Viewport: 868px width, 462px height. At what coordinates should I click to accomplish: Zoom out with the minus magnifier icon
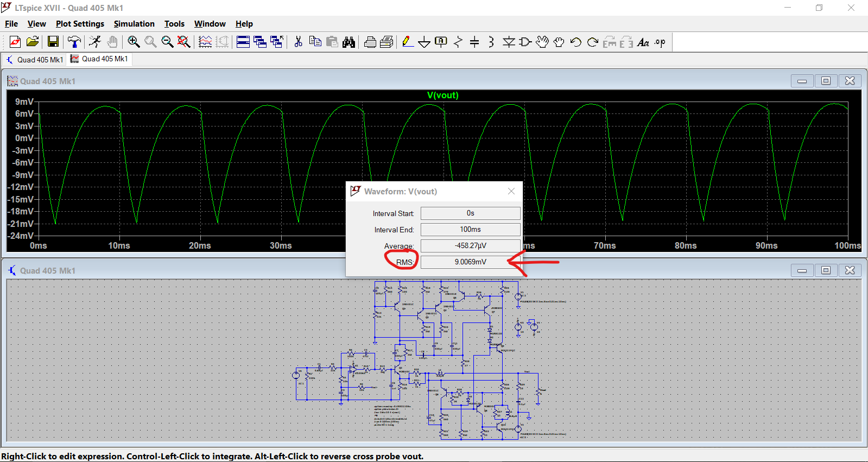[x=167, y=42]
